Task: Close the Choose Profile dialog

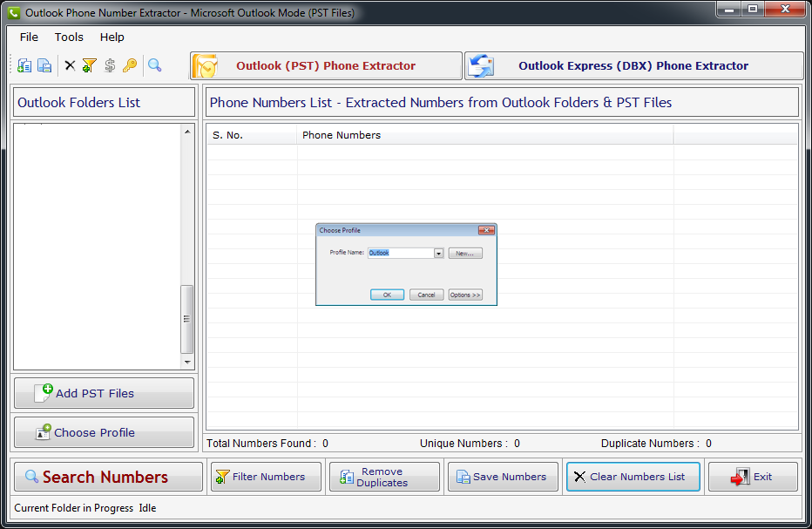Action: 486,230
